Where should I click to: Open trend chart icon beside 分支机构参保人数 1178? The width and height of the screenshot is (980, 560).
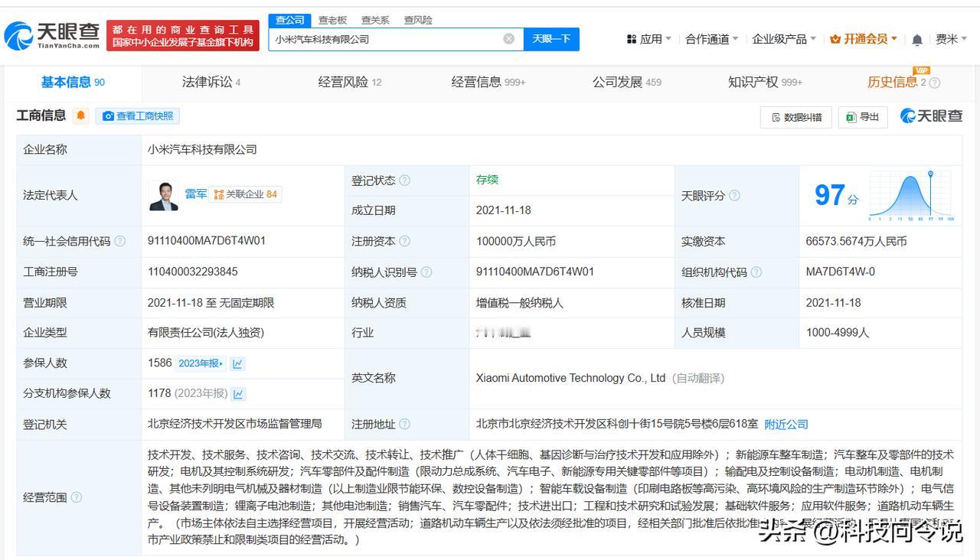pos(238,394)
